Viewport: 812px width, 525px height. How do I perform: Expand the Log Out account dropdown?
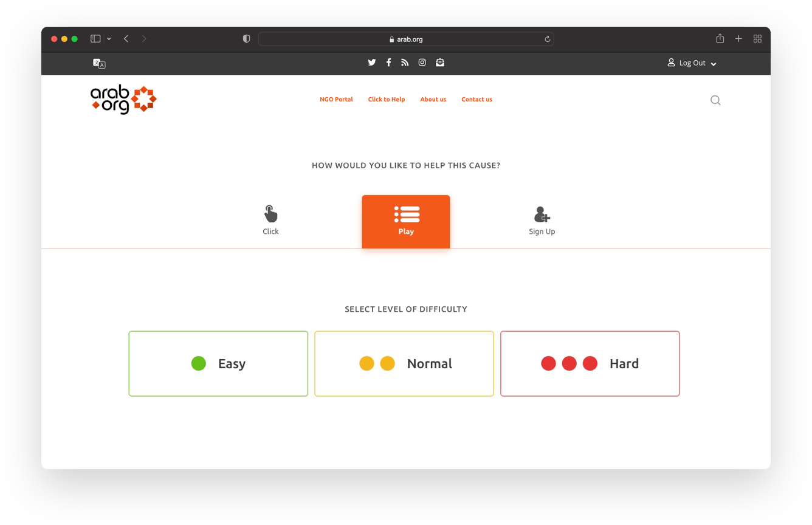click(692, 63)
